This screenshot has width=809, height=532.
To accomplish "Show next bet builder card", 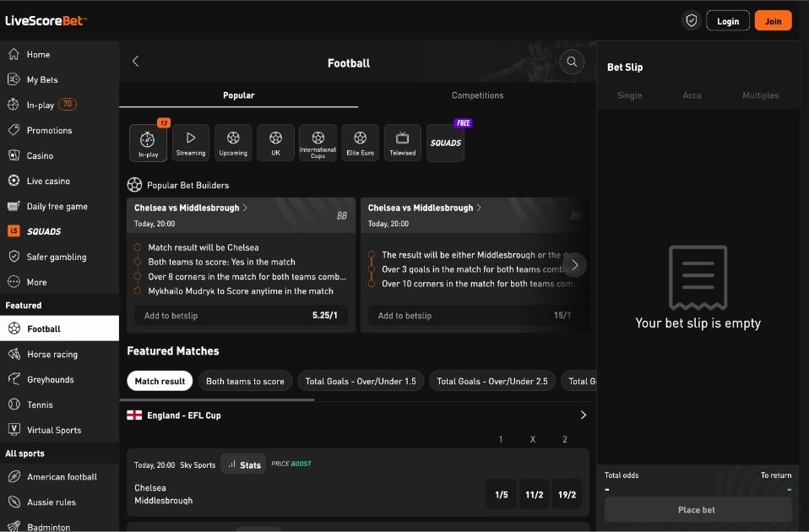I will [x=575, y=265].
